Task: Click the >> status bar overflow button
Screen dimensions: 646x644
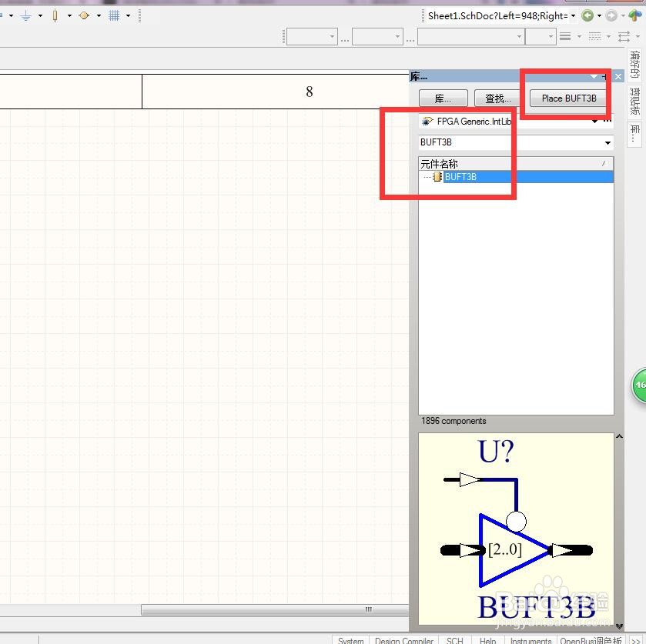Action: coord(636,640)
